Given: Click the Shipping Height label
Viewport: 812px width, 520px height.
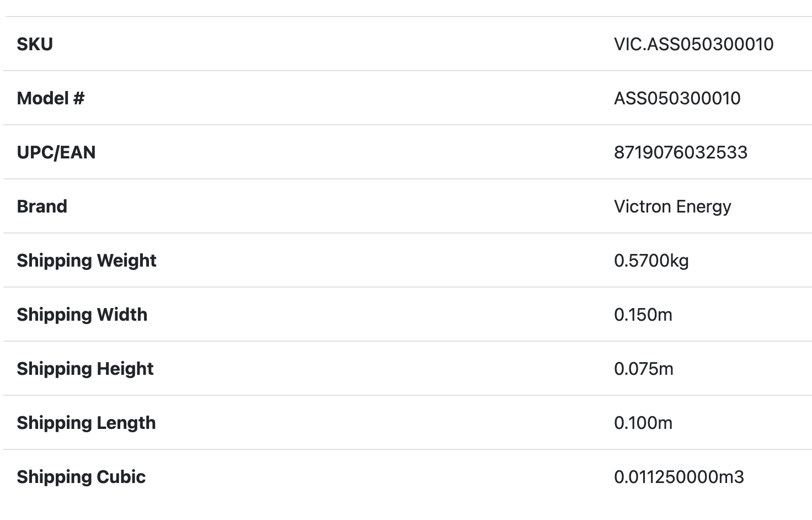Looking at the screenshot, I should coord(85,369).
